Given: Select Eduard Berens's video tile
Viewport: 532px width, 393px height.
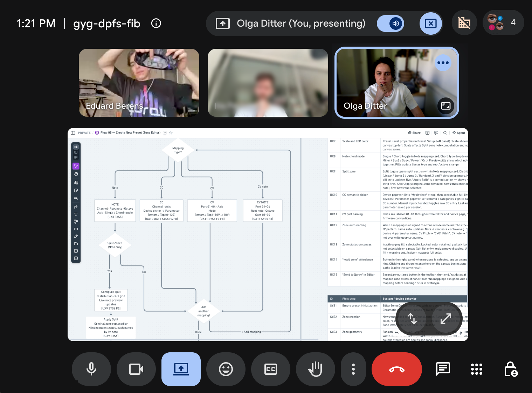Looking at the screenshot, I should (139, 83).
